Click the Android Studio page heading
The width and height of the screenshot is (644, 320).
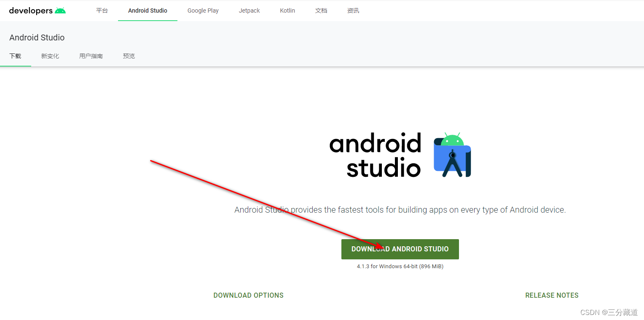click(x=37, y=37)
